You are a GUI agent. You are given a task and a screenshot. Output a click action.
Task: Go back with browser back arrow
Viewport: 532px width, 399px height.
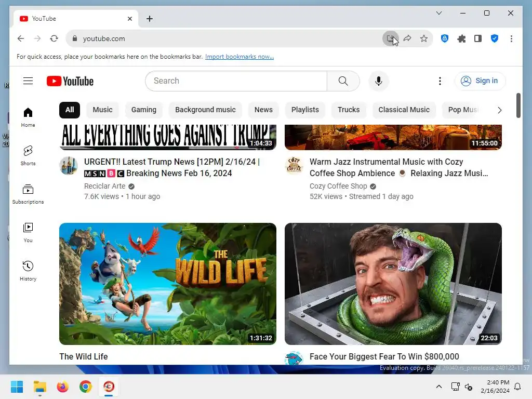click(21, 38)
